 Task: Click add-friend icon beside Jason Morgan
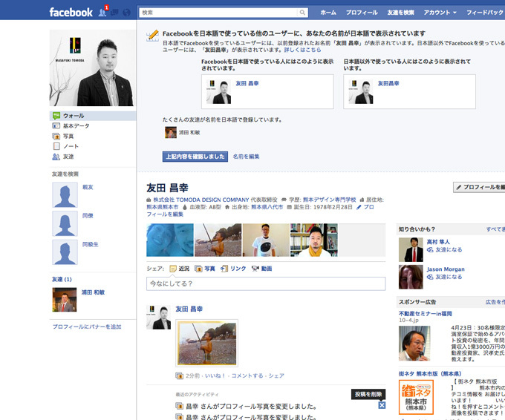pos(430,277)
